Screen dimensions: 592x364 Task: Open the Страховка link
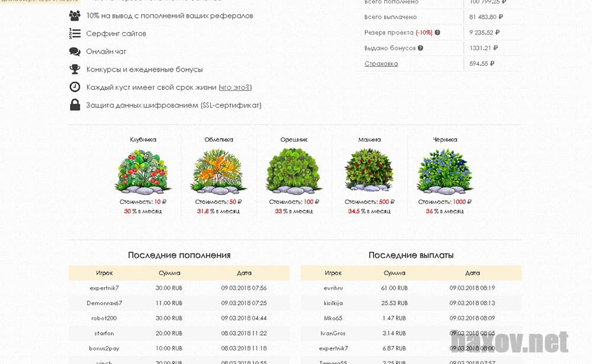coord(381,63)
